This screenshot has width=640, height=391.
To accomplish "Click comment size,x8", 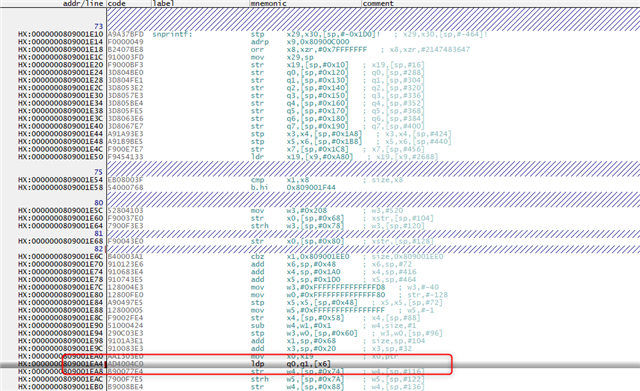I will tap(387, 180).
